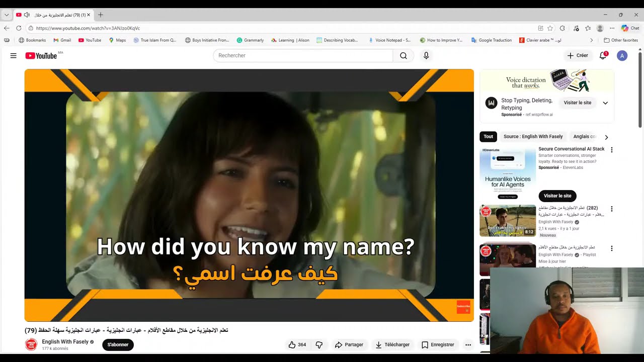
Task: Open the Bookmarks folder in favorites bar
Action: [32, 40]
